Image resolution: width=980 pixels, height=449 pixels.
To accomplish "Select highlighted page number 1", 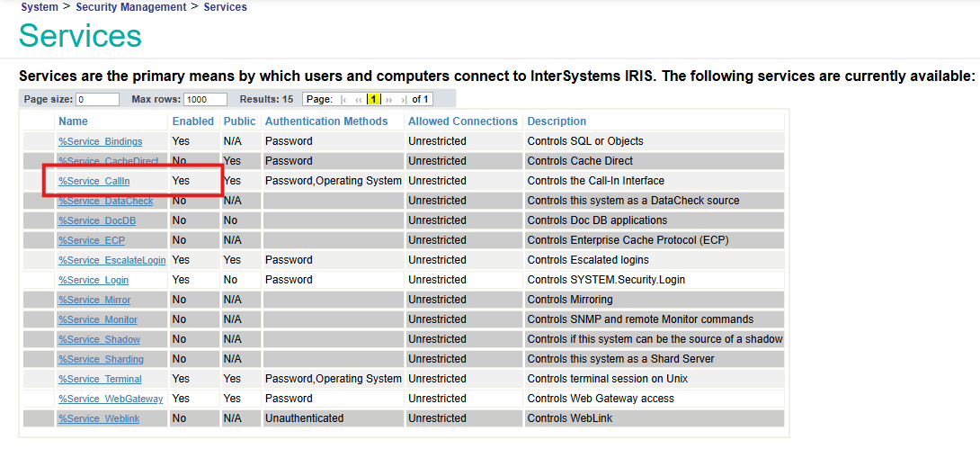I will coord(374,99).
